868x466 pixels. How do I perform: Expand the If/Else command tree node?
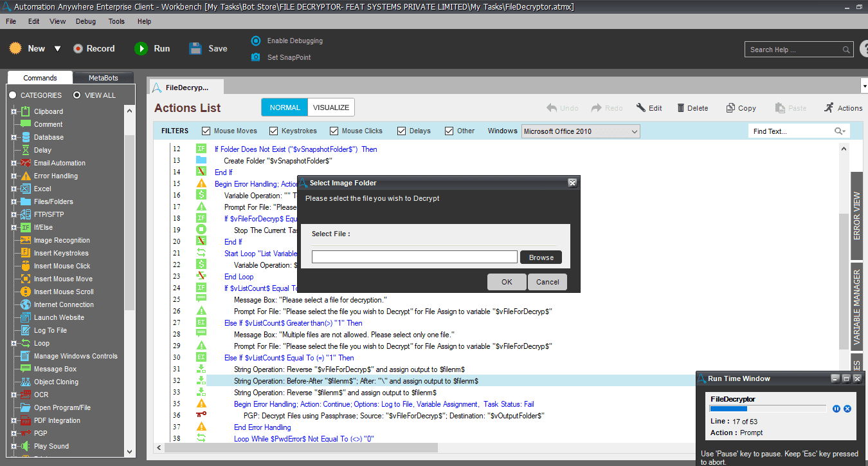tap(14, 227)
